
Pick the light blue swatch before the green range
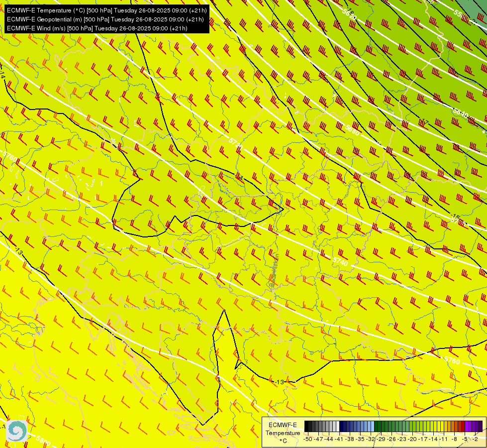coord(373,426)
